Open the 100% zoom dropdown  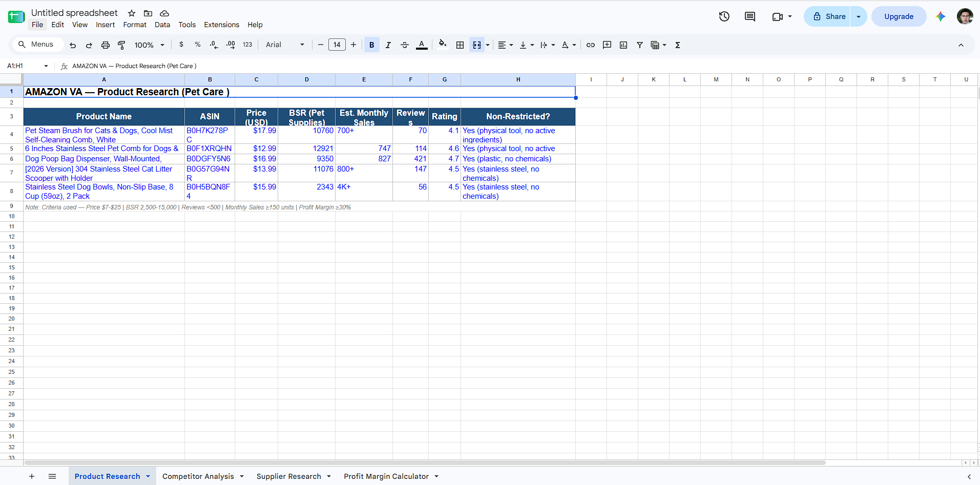point(149,45)
